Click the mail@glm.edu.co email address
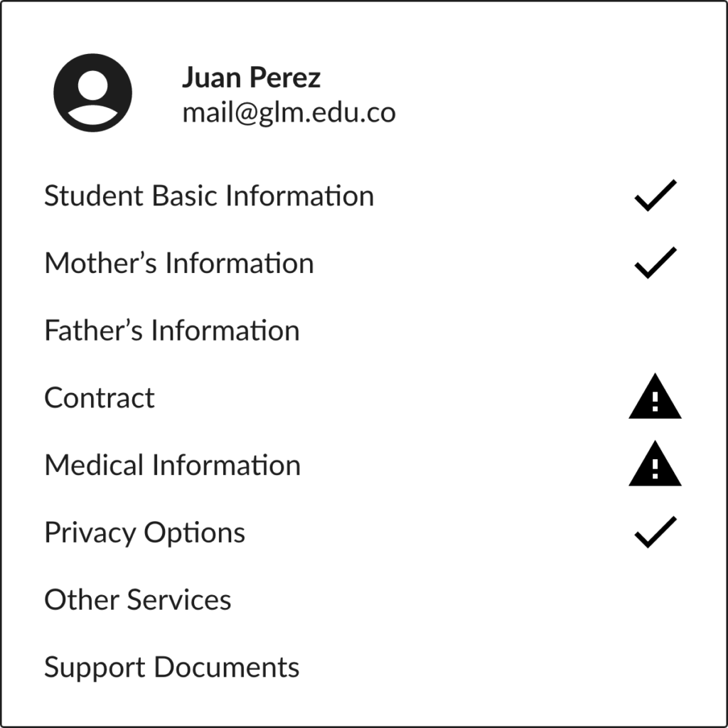Screen dimensions: 728x728 289,113
